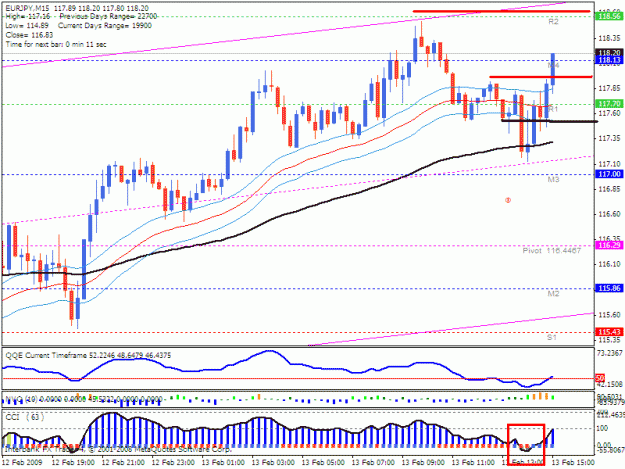Click the 'Time for next bar' countdown text
The image size is (625, 469).
point(56,44)
